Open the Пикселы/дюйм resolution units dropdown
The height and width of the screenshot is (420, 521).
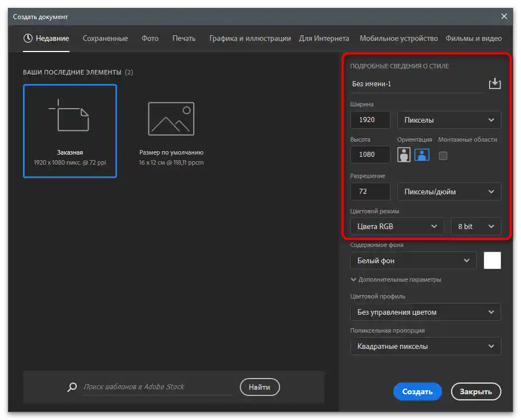tap(449, 192)
